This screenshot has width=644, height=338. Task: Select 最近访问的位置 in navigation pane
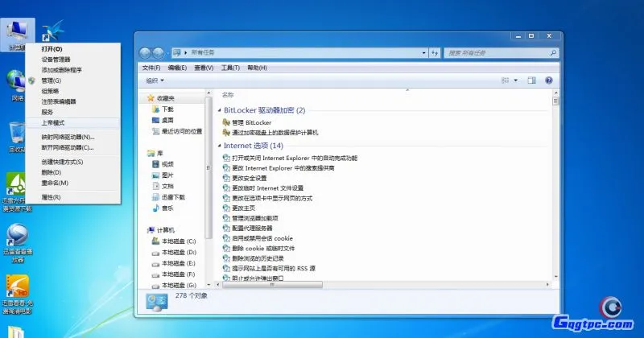point(177,131)
